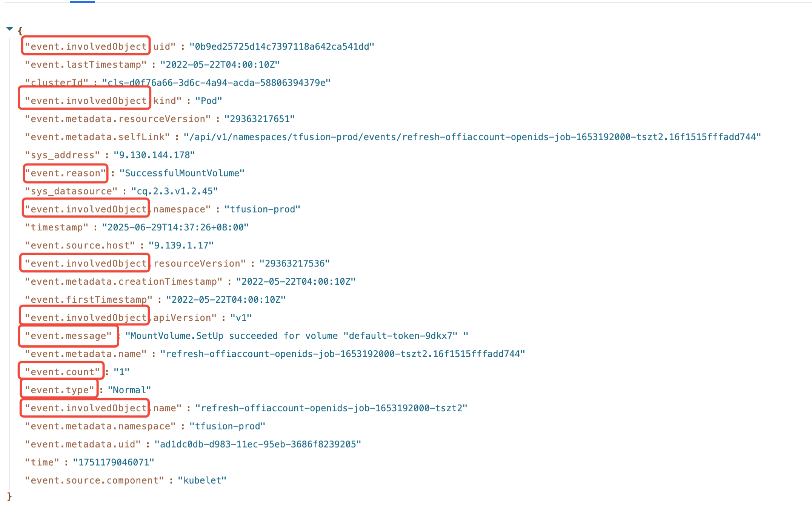Click the "event.metadata.uid" key
This screenshot has width=812, height=509.
83,444
